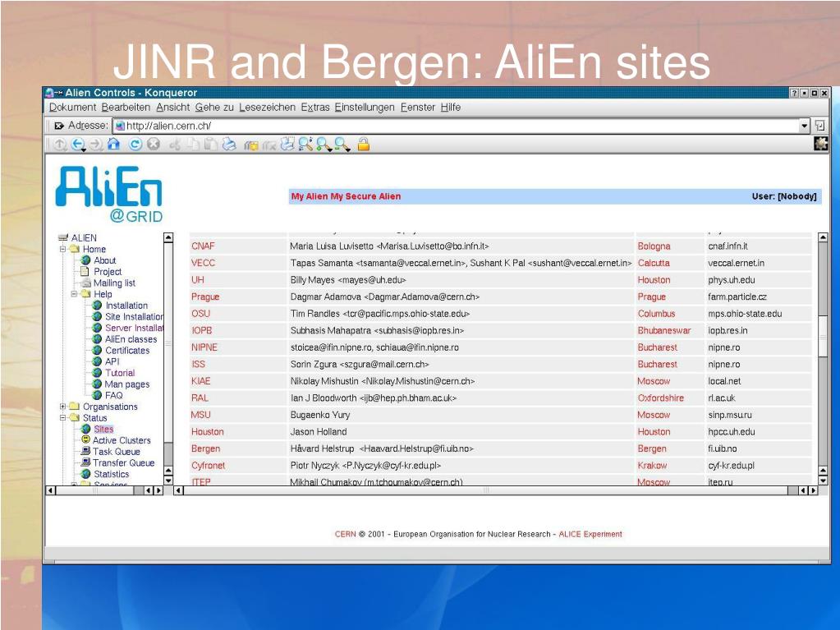Click the up arrow on sidebar tree scrollbar
The image size is (840, 630).
click(168, 237)
